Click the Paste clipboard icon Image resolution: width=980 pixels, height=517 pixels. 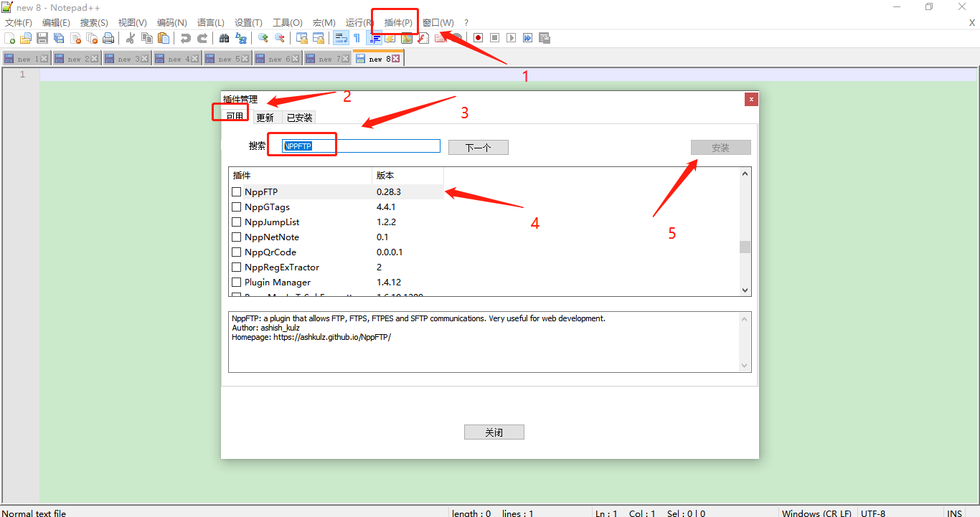pyautogui.click(x=163, y=38)
